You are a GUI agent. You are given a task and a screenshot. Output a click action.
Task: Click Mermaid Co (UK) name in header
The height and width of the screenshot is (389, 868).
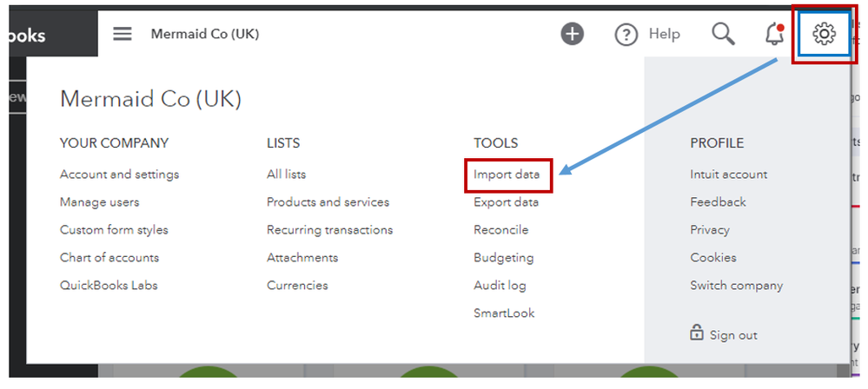(205, 35)
